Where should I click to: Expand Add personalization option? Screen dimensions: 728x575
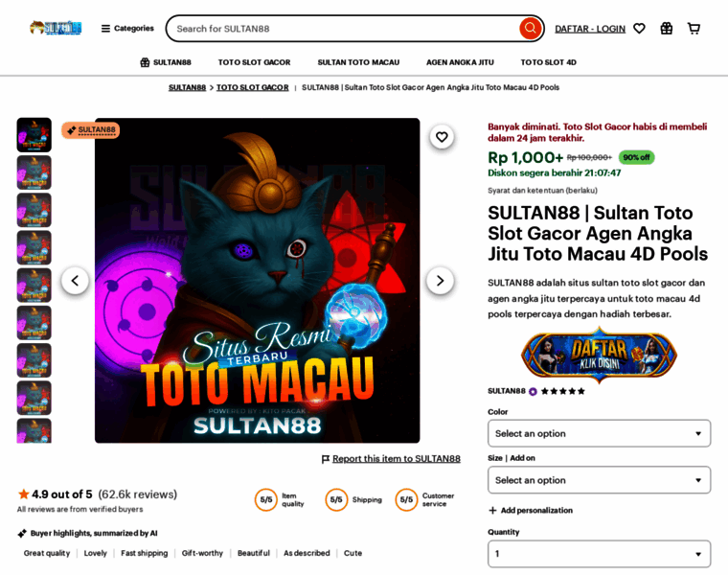531,511
